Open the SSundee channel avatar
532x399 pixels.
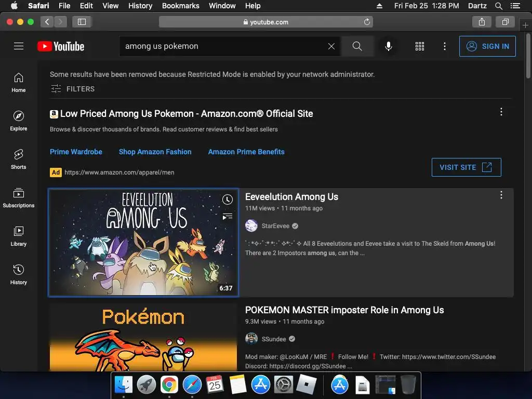(251, 339)
